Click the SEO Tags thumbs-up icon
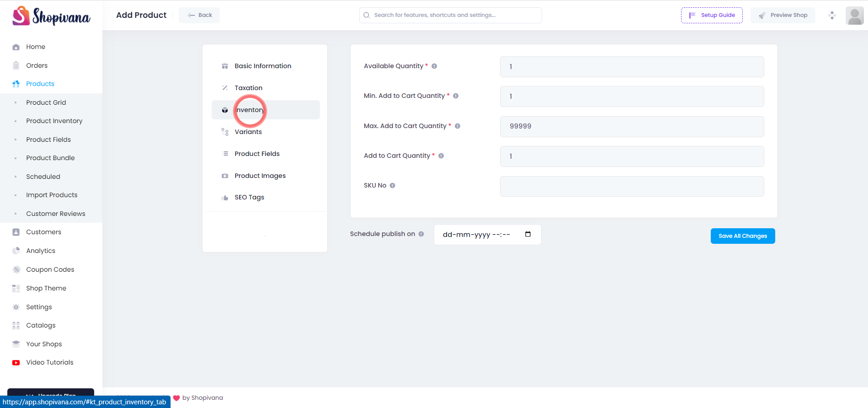The image size is (868, 408). [x=225, y=198]
